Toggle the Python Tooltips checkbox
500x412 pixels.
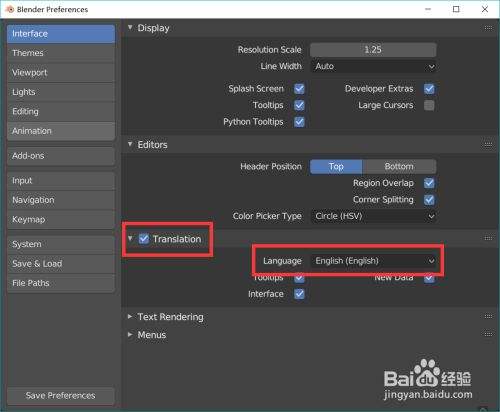click(299, 122)
